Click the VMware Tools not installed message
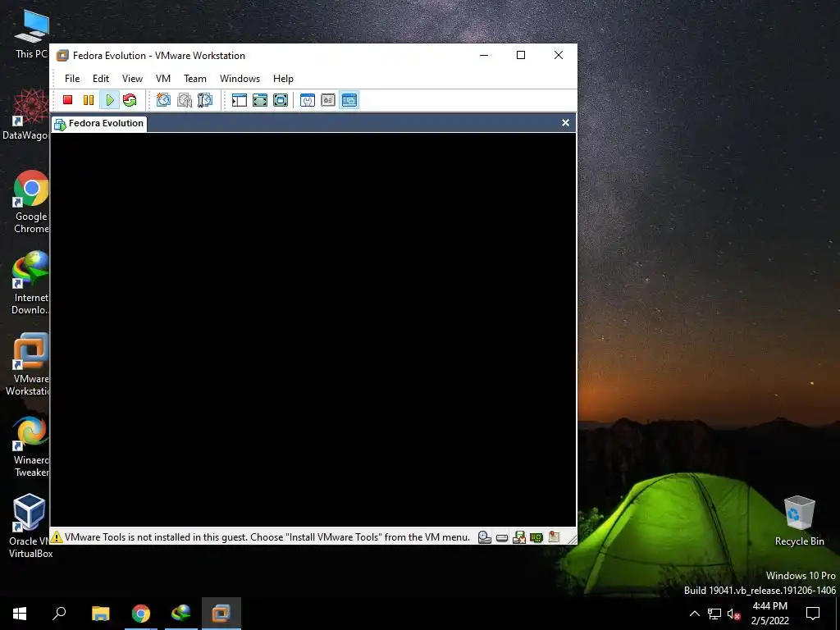 coord(267,537)
